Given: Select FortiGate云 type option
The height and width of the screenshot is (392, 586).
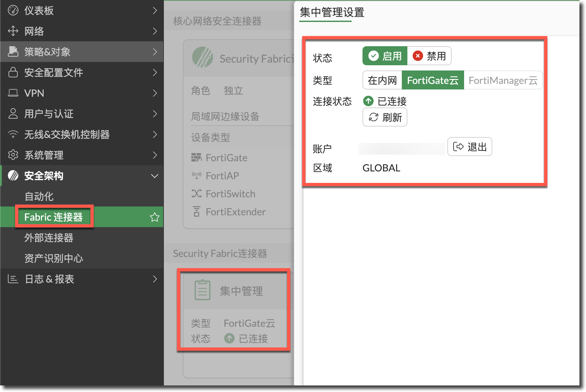Looking at the screenshot, I should tap(433, 80).
